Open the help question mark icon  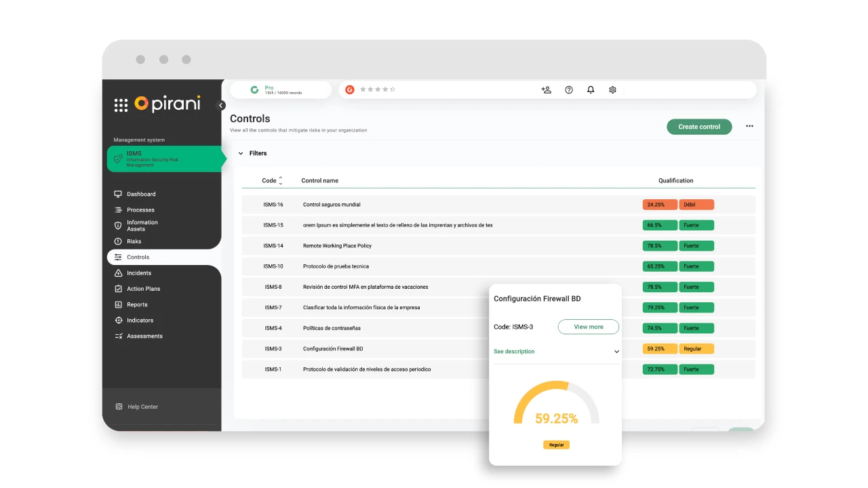(569, 89)
